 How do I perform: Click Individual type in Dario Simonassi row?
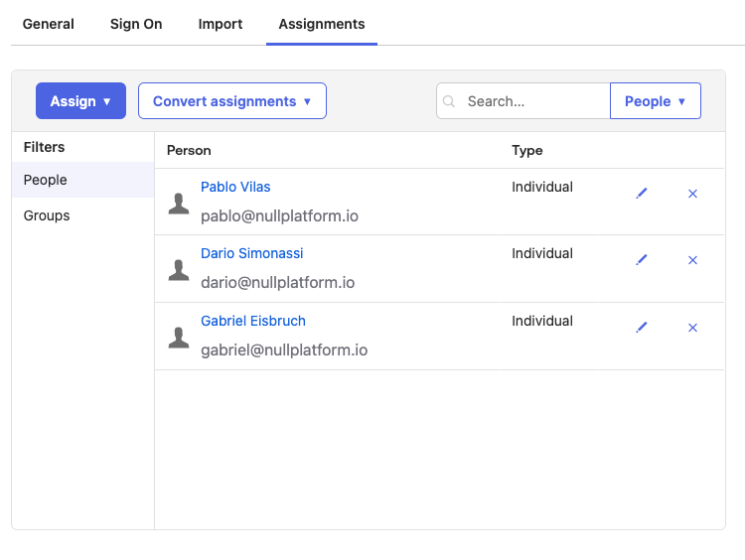click(x=542, y=253)
